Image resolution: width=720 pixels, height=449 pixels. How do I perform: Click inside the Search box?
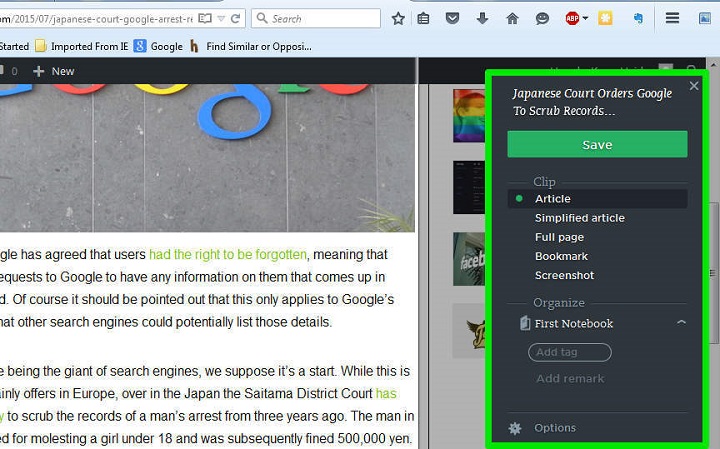pyautogui.click(x=316, y=19)
